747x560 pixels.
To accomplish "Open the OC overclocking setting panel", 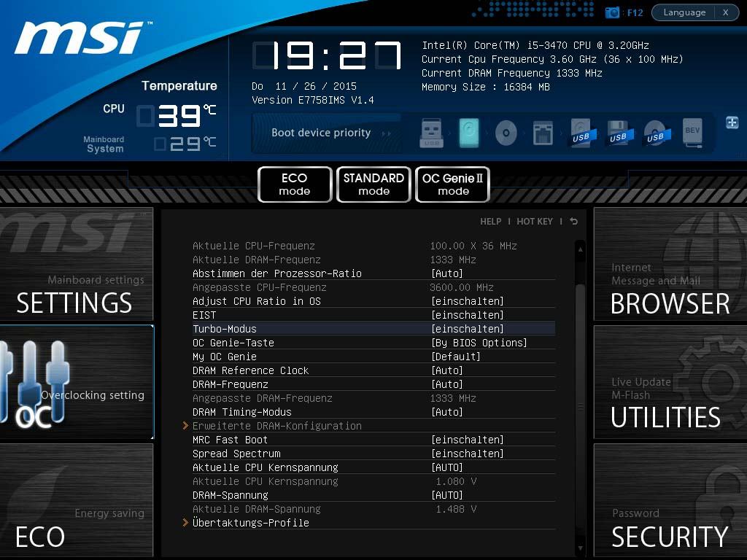I will (x=77, y=382).
